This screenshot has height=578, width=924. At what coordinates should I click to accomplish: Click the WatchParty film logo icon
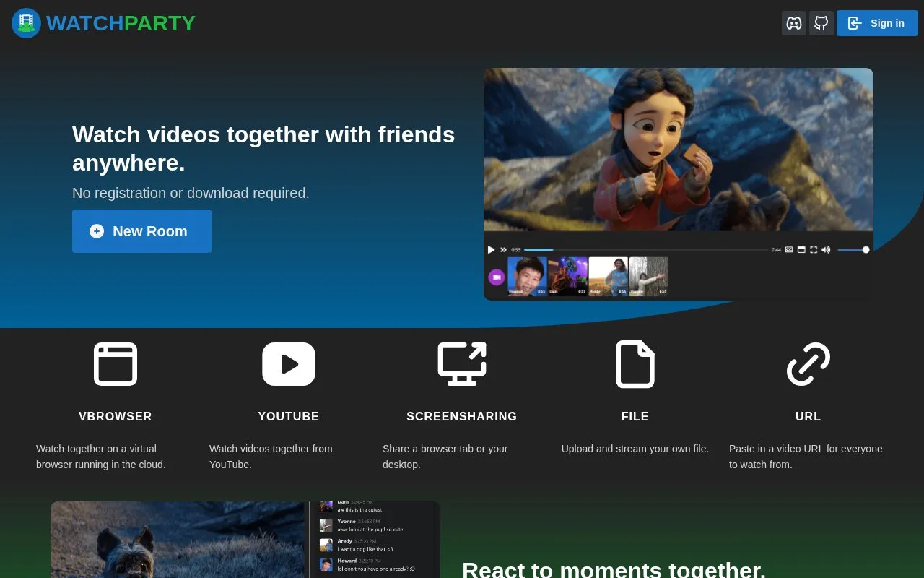[26, 23]
